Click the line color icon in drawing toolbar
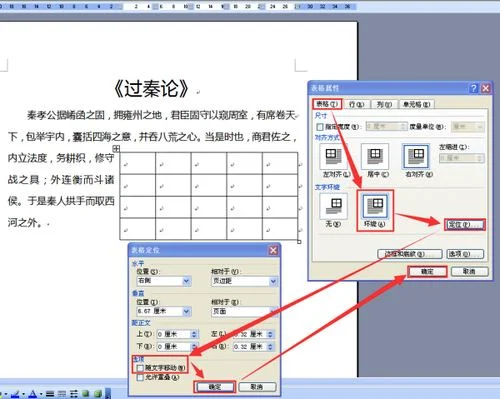 click(x=15, y=394)
